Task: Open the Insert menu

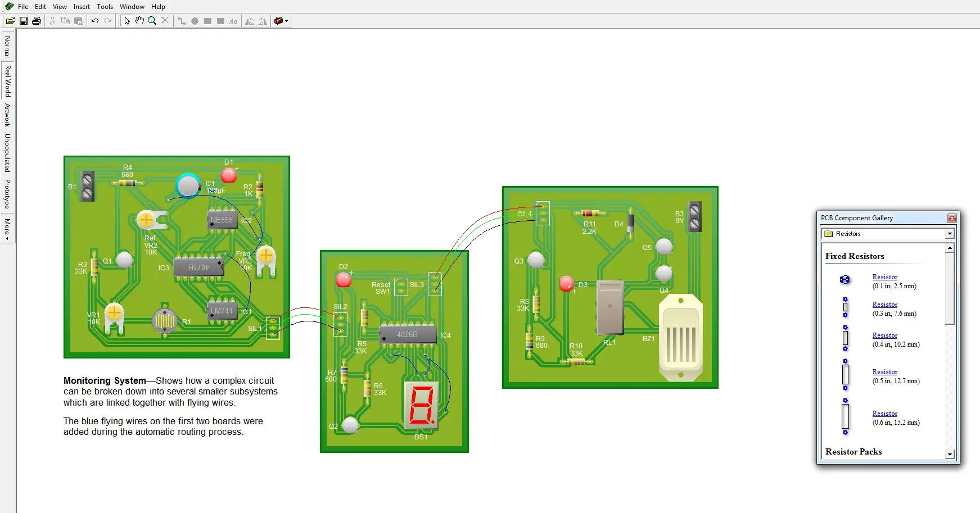Action: pos(82,7)
